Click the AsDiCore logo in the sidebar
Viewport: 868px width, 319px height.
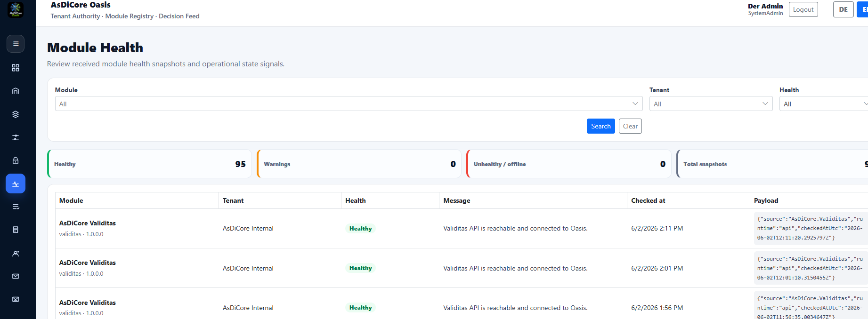[16, 9]
